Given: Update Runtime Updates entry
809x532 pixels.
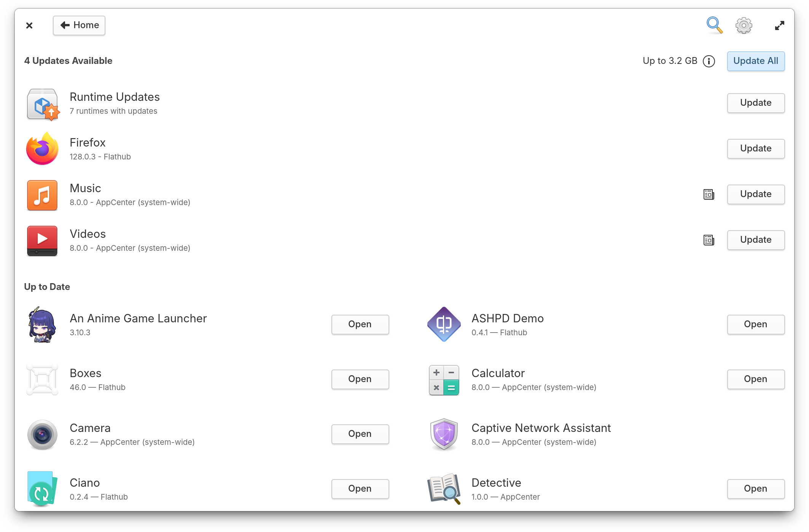Looking at the screenshot, I should point(755,103).
